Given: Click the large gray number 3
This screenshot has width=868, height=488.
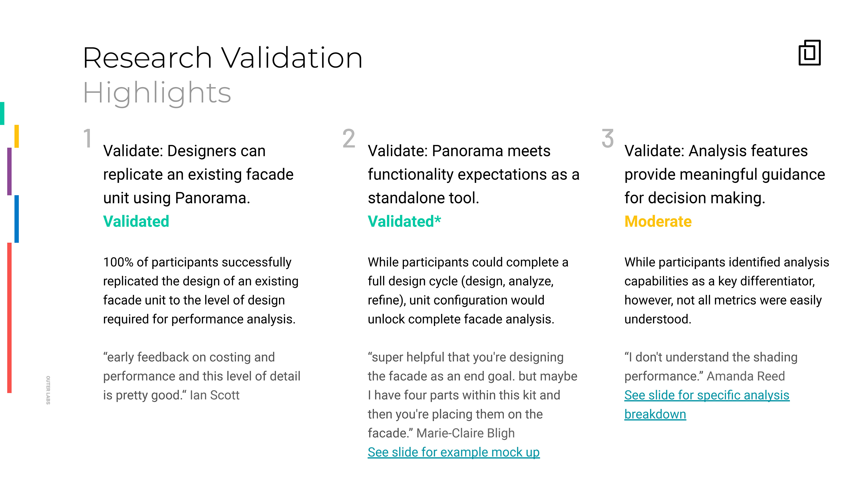Looking at the screenshot, I should [x=608, y=138].
